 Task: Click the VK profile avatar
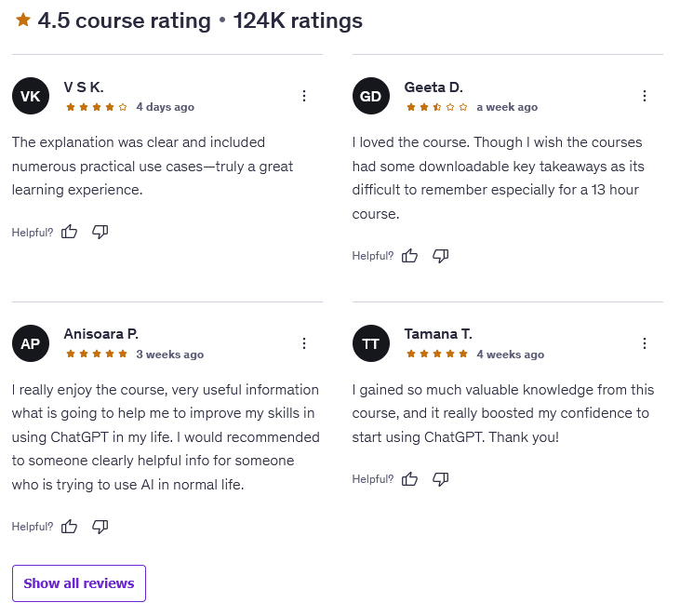30,97
